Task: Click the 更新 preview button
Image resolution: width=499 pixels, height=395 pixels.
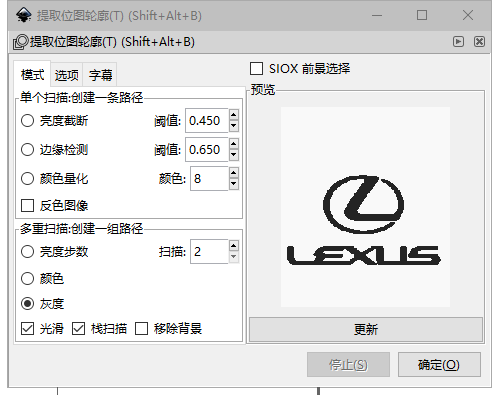Action: click(x=366, y=329)
